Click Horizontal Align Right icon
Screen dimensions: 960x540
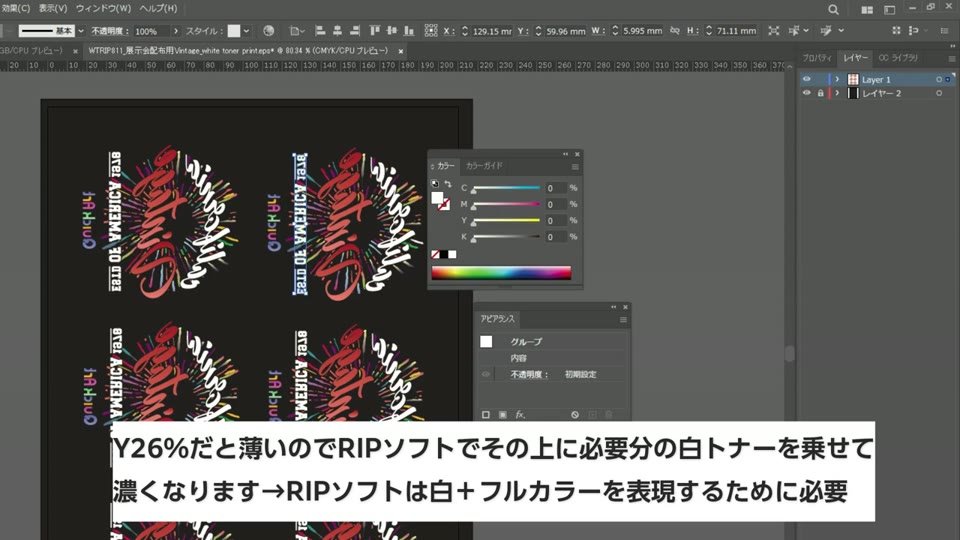click(355, 30)
